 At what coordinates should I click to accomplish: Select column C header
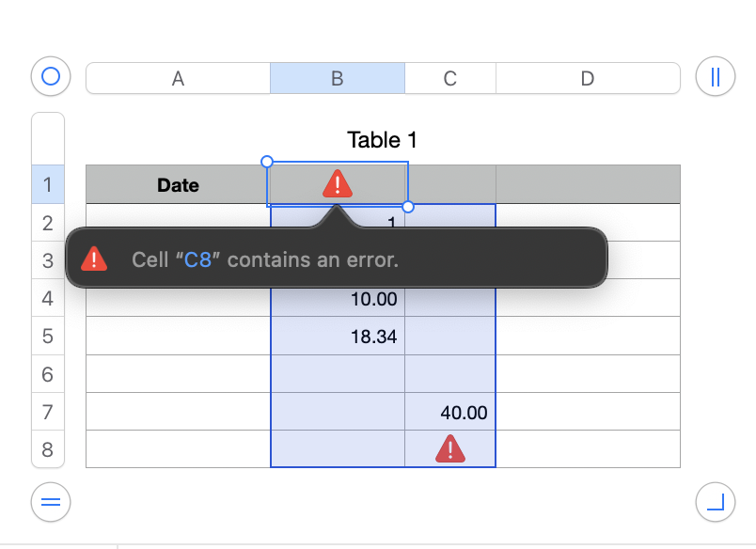(449, 79)
